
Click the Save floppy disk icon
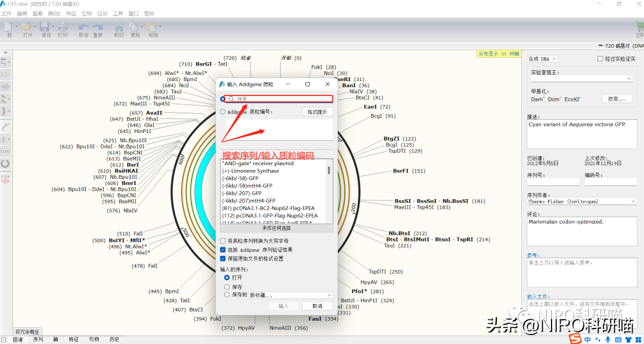click(45, 27)
